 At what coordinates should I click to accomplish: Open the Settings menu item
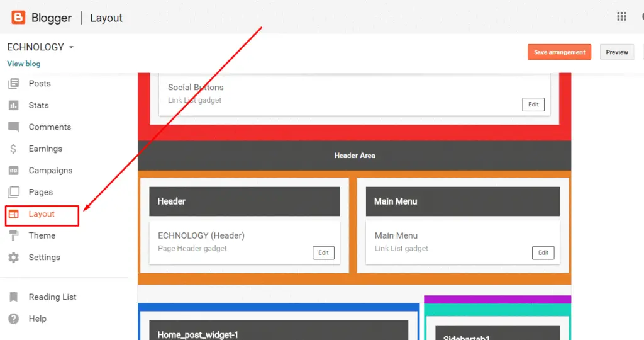tap(45, 258)
